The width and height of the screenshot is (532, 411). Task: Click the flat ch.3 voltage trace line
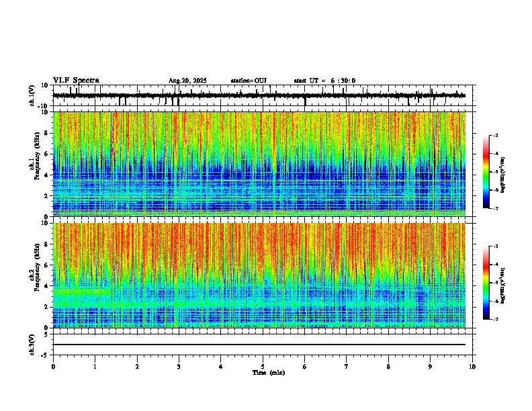coord(259,345)
